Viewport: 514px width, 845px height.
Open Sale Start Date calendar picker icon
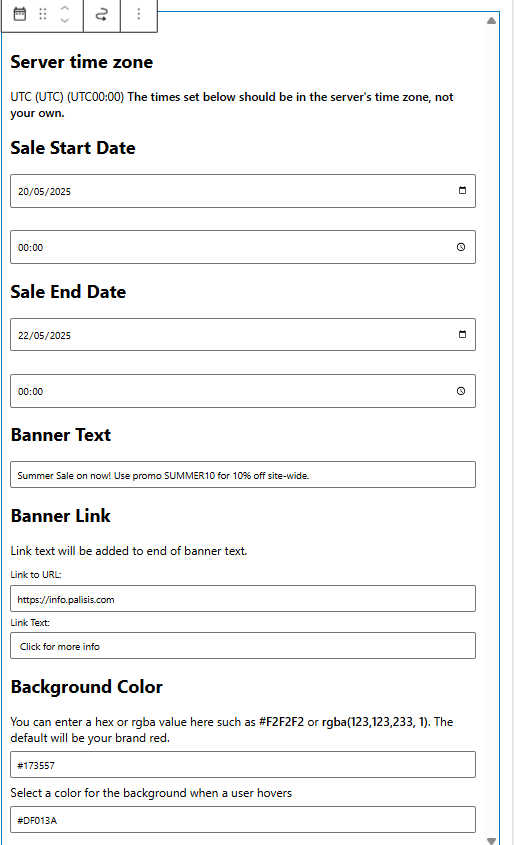[462, 190]
